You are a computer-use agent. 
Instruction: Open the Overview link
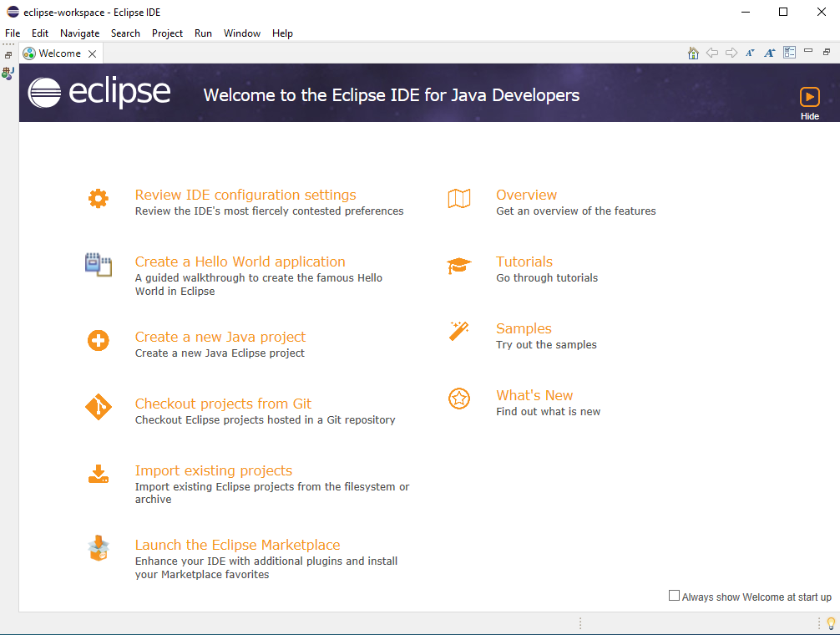526,195
